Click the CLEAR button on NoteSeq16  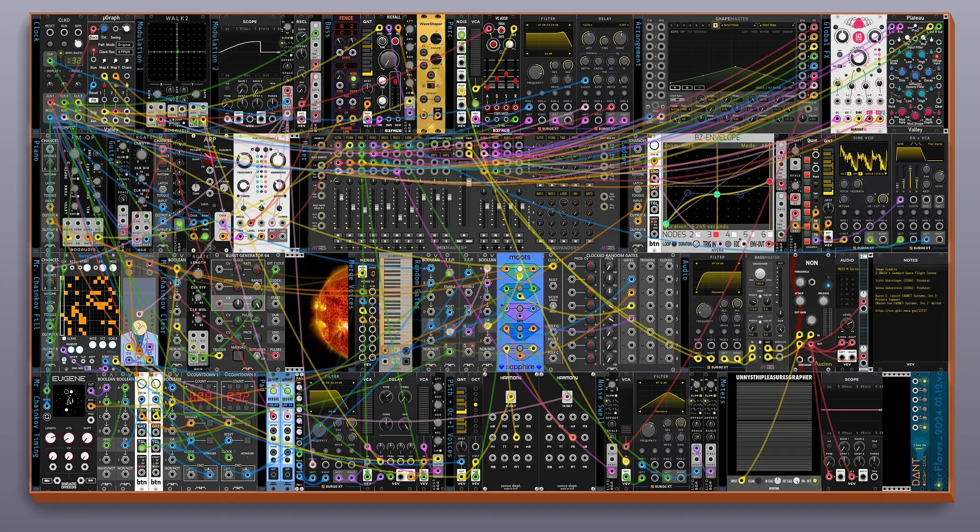[64, 338]
